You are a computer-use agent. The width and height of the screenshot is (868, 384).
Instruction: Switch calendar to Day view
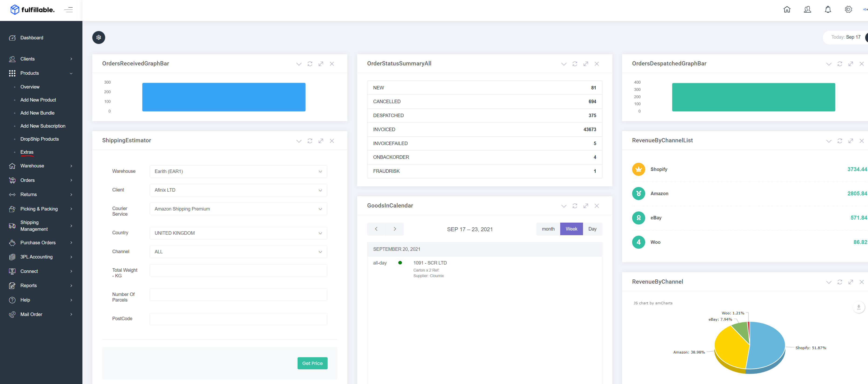coord(592,229)
